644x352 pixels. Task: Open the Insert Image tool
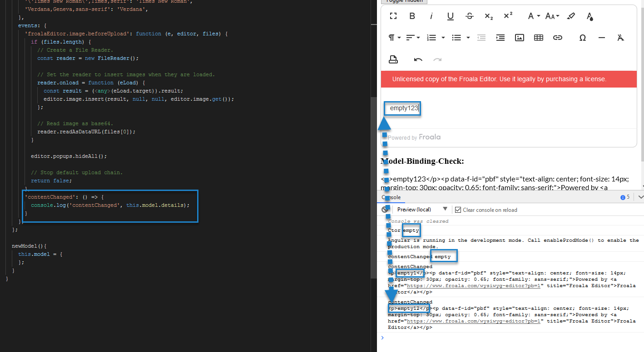pos(519,38)
